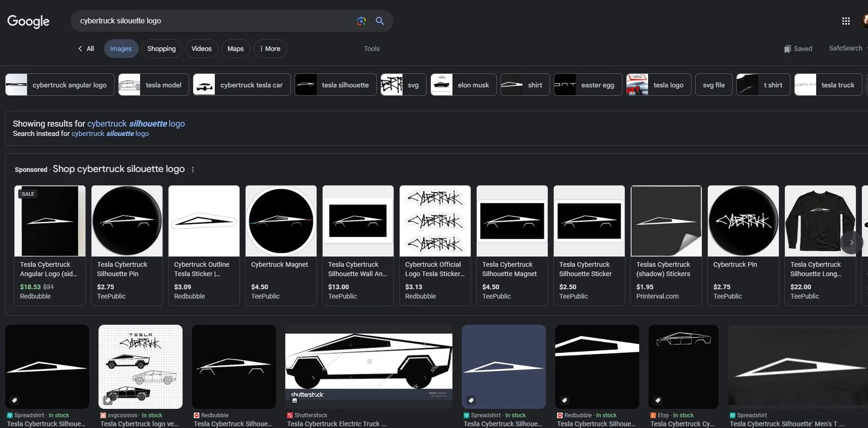
Task: Open the first Spreadshirt silhouette image result
Action: [x=47, y=367]
